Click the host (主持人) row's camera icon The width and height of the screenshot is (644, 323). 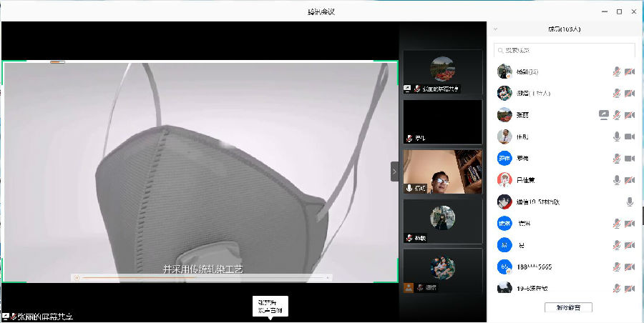coord(630,93)
